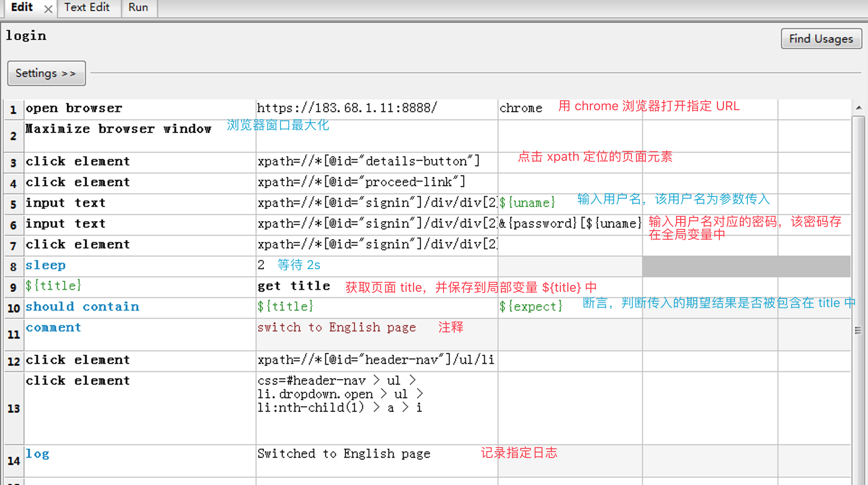Click the proceed-link xpath cell
The height and width of the screenshot is (485, 868).
point(377,183)
